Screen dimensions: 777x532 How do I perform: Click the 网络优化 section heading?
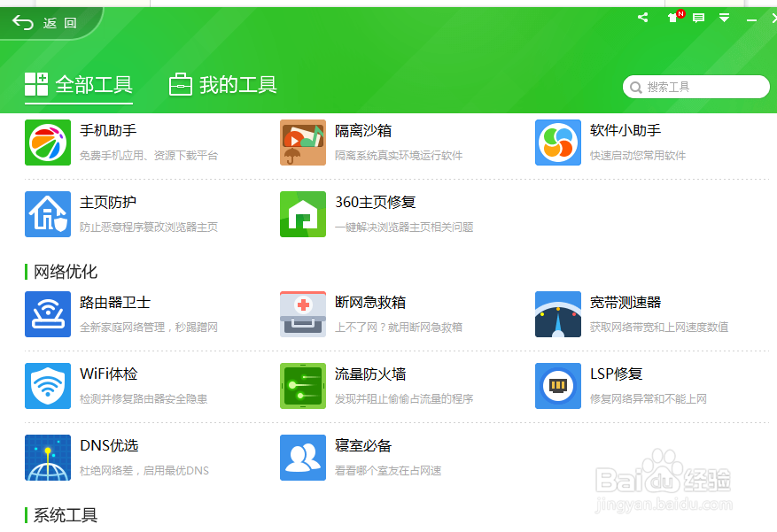(x=66, y=272)
